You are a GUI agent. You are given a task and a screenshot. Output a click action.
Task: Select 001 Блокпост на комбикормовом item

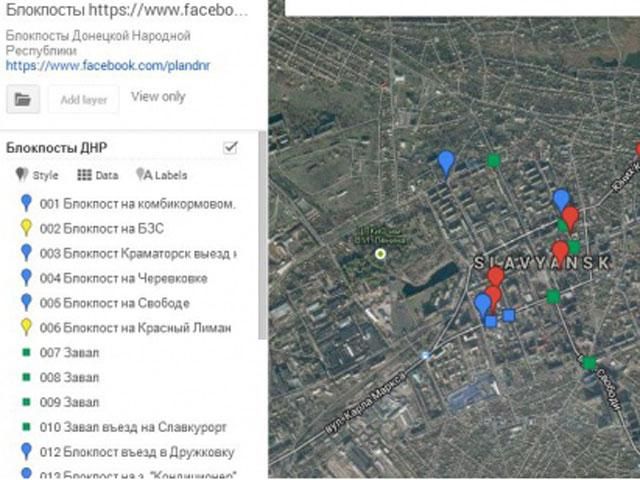click(137, 204)
